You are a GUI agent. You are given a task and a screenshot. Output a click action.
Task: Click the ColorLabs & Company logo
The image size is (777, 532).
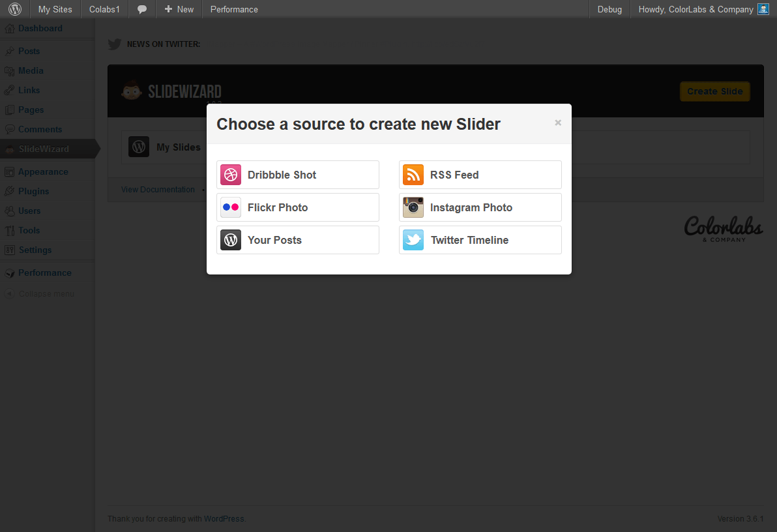pos(724,229)
